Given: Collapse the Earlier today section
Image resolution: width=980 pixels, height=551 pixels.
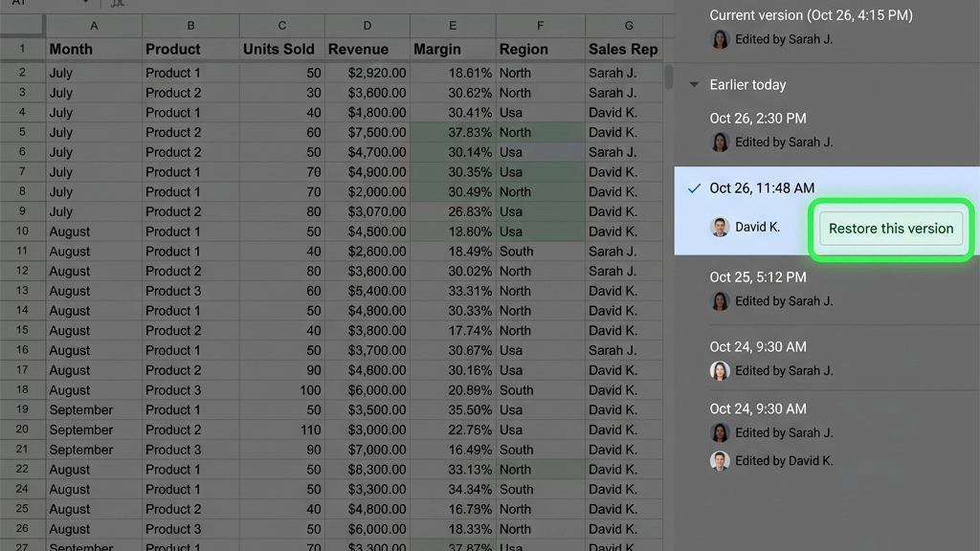Looking at the screenshot, I should tap(694, 85).
